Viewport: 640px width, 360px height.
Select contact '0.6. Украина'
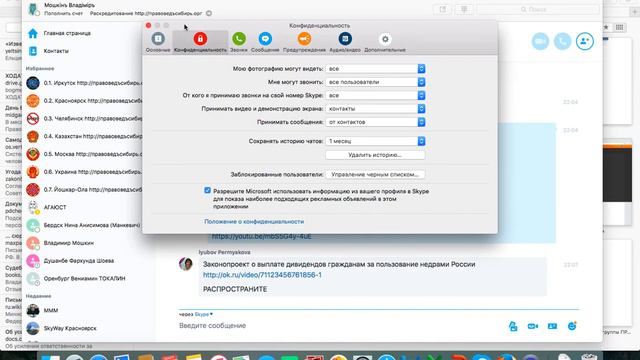point(84,172)
